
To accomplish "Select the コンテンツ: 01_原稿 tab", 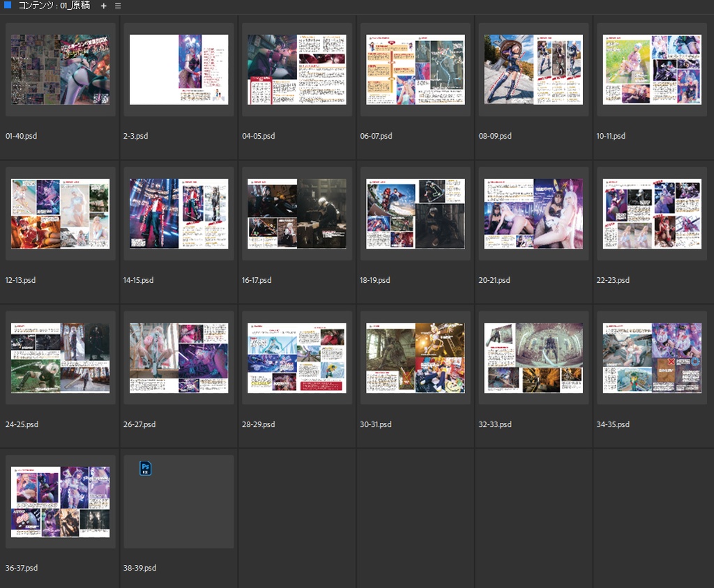I will click(x=54, y=6).
